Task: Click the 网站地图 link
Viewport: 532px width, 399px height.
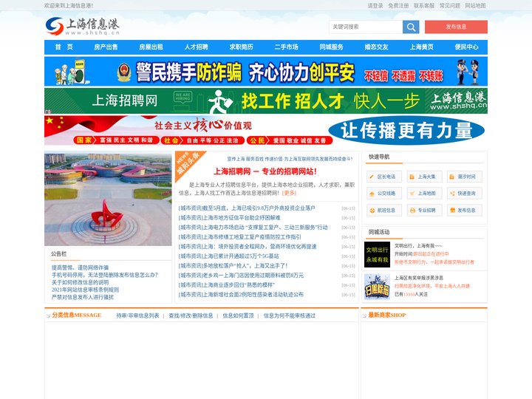Action: tap(475, 6)
